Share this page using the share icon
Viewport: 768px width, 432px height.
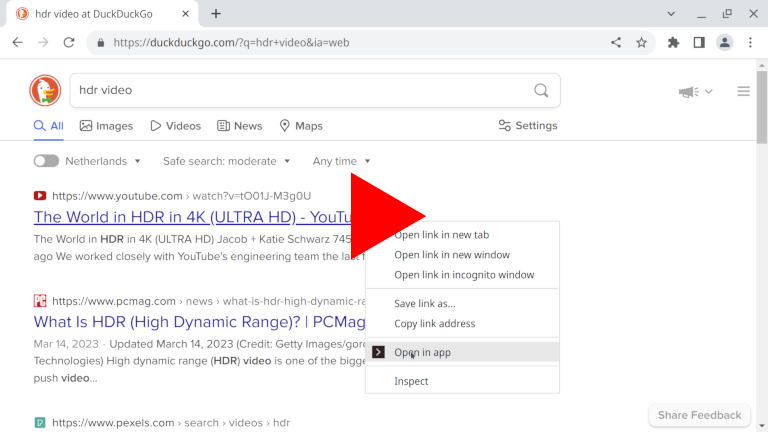point(616,43)
